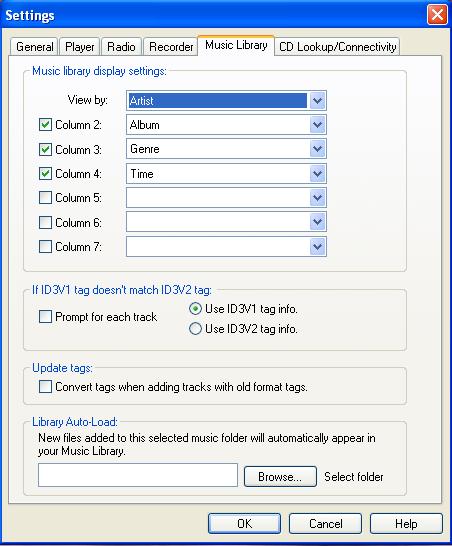Uncheck the Column 2 checkbox
Image resolution: width=452 pixels, height=546 pixels.
(45, 125)
